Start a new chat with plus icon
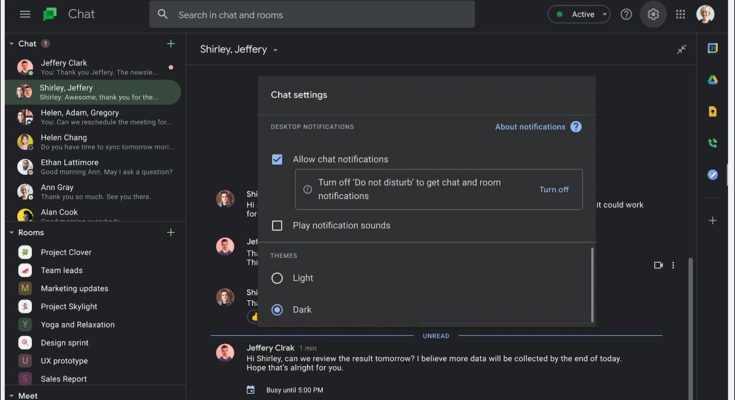Viewport: 735px width, 400px height. click(x=170, y=44)
